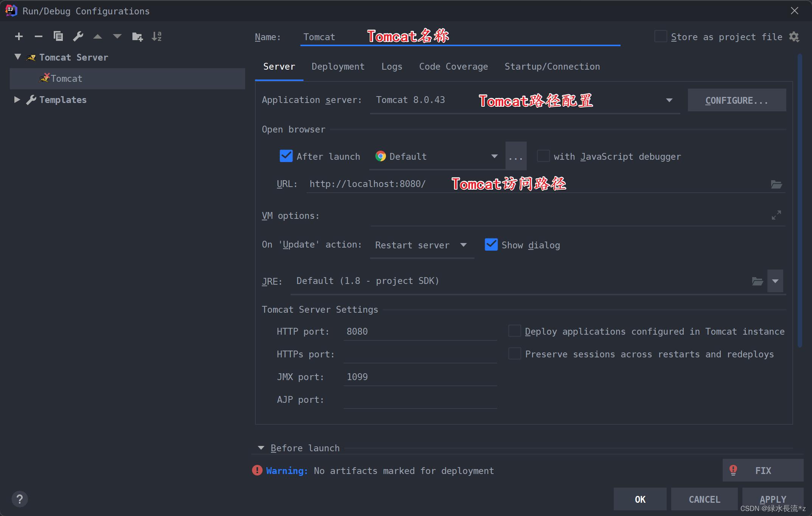Screen dimensions: 812x516
Task: Switch to the Server tab
Action: tap(279, 67)
